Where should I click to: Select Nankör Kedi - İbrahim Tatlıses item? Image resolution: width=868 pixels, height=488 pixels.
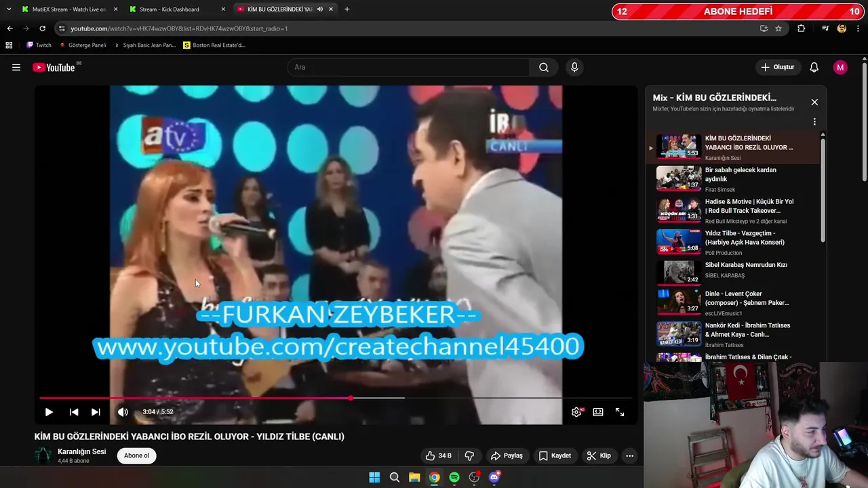732,335
